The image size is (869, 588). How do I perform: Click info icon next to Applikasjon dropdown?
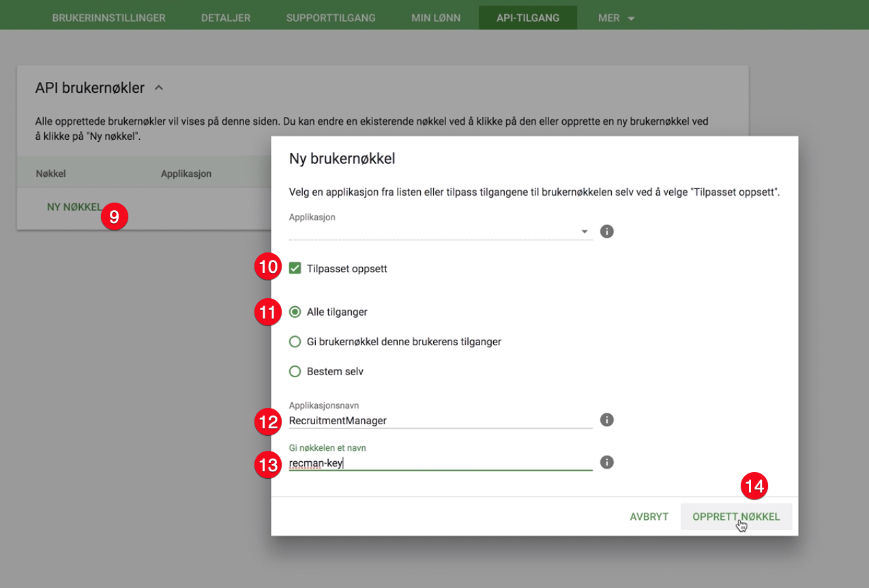(x=606, y=231)
